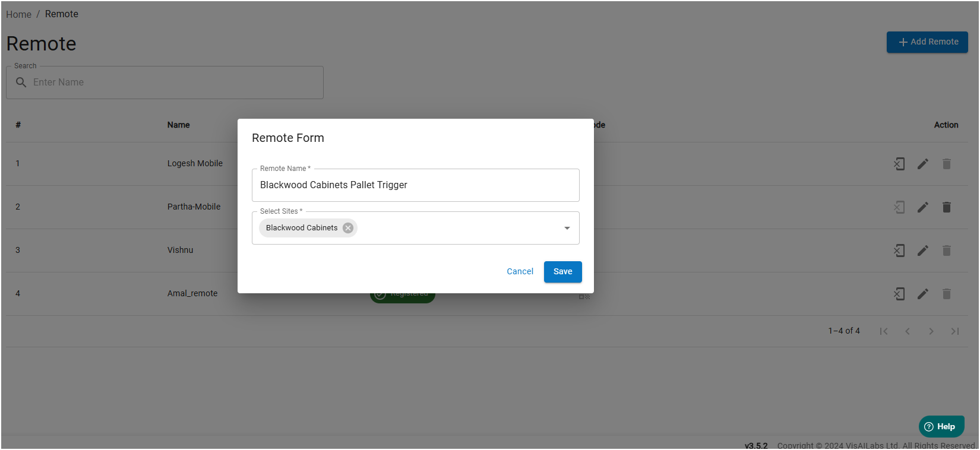Screen dimensions: 980x450
Task: Edit the Amal_remote entry
Action: pyautogui.click(x=922, y=294)
